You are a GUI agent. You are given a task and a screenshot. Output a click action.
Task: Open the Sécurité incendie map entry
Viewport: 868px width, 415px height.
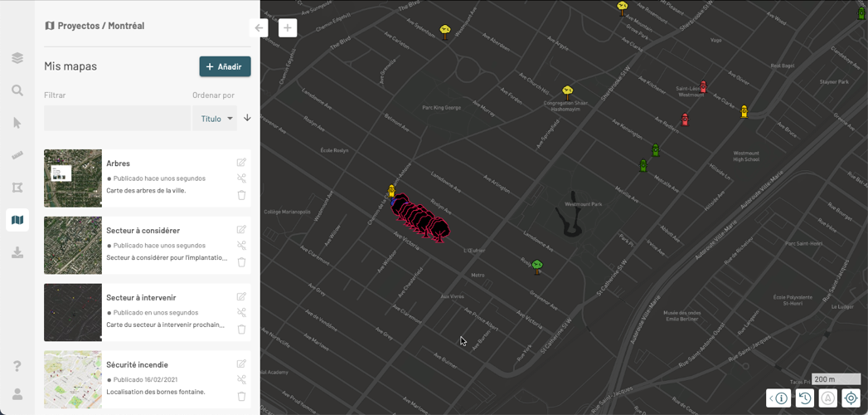point(137,364)
